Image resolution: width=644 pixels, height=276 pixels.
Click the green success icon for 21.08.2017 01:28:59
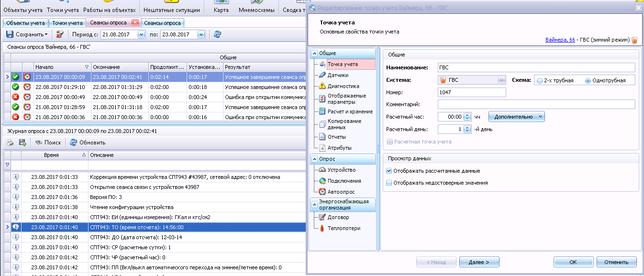pos(16,107)
